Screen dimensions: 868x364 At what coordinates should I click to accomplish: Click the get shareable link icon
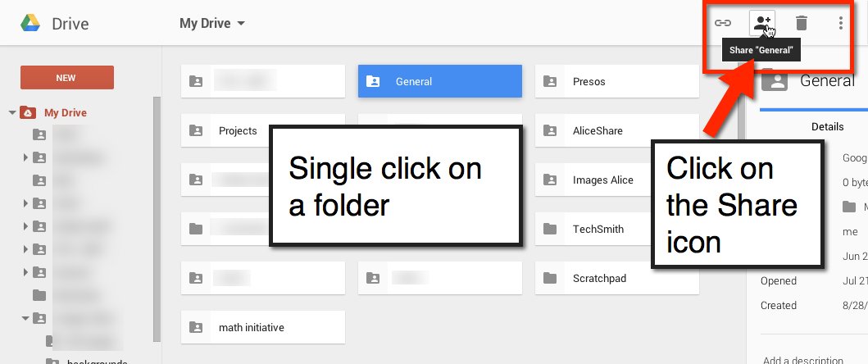click(722, 23)
